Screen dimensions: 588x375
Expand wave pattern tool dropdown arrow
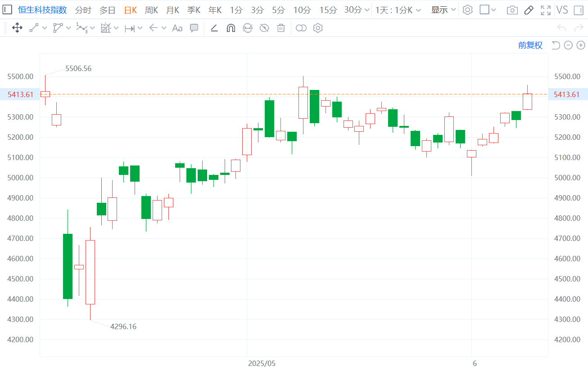click(x=92, y=28)
